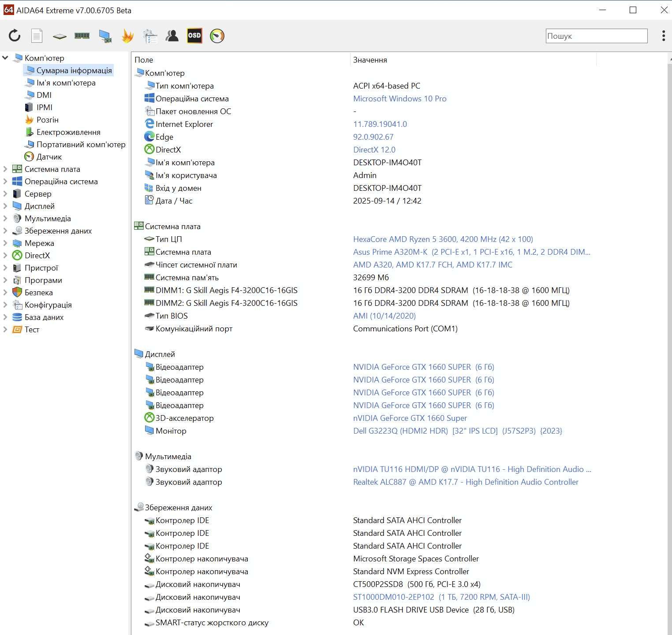Click the Refresh toolbar icon

(x=15, y=36)
